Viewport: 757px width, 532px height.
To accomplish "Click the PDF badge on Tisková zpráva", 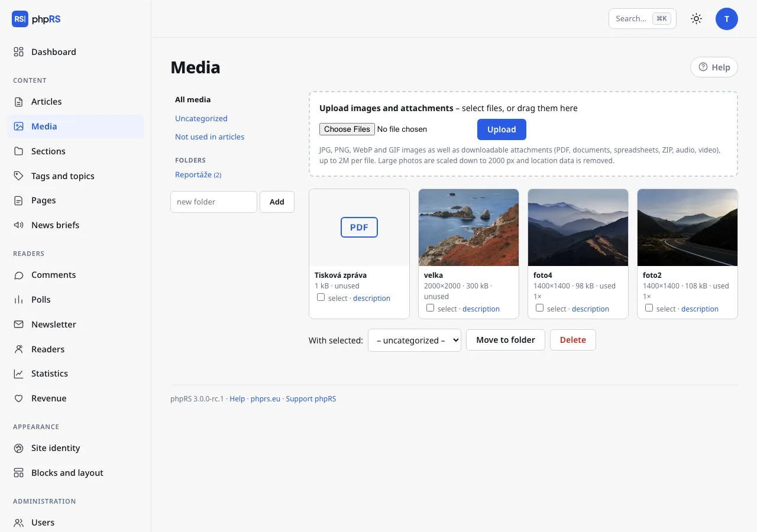I will (x=359, y=227).
